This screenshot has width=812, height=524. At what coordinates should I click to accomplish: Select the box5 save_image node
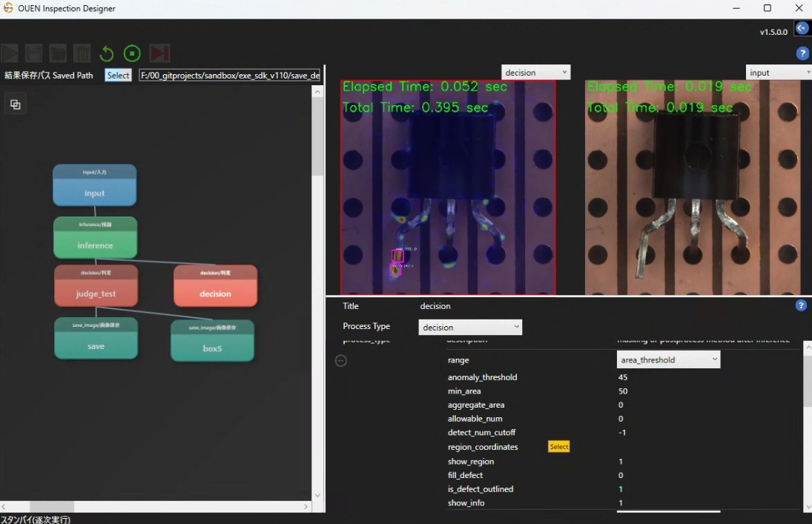212,341
